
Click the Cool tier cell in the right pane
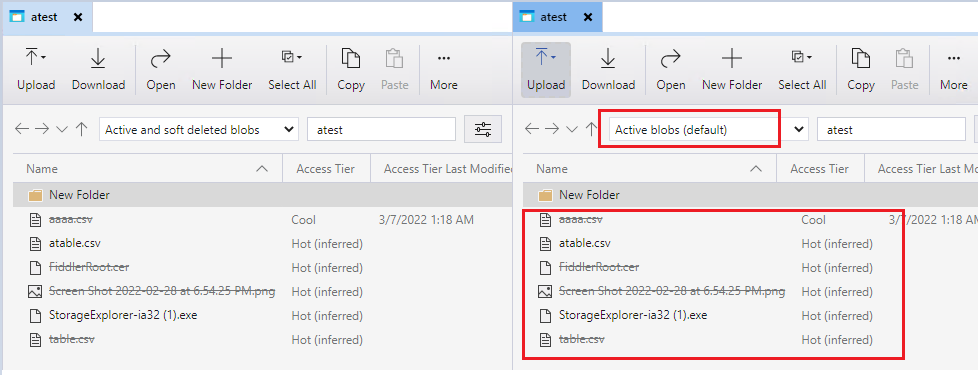click(814, 220)
